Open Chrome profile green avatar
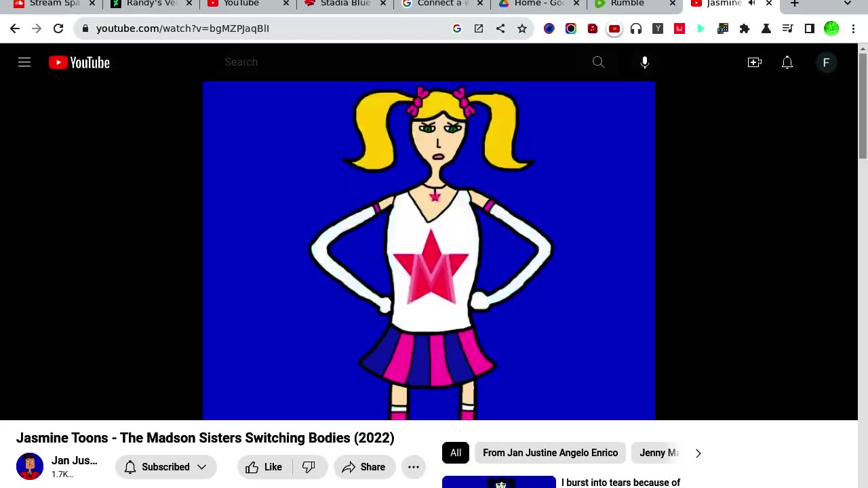The height and width of the screenshot is (488, 868). click(831, 28)
